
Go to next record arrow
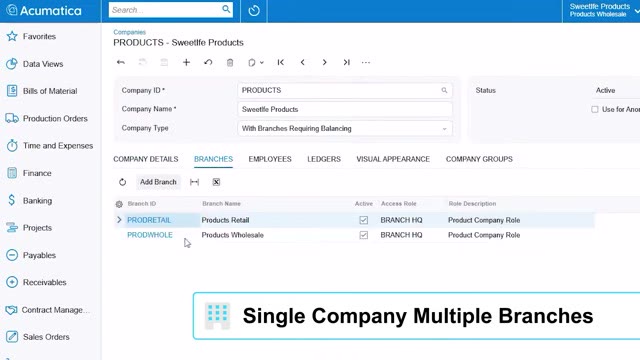pyautogui.click(x=324, y=62)
